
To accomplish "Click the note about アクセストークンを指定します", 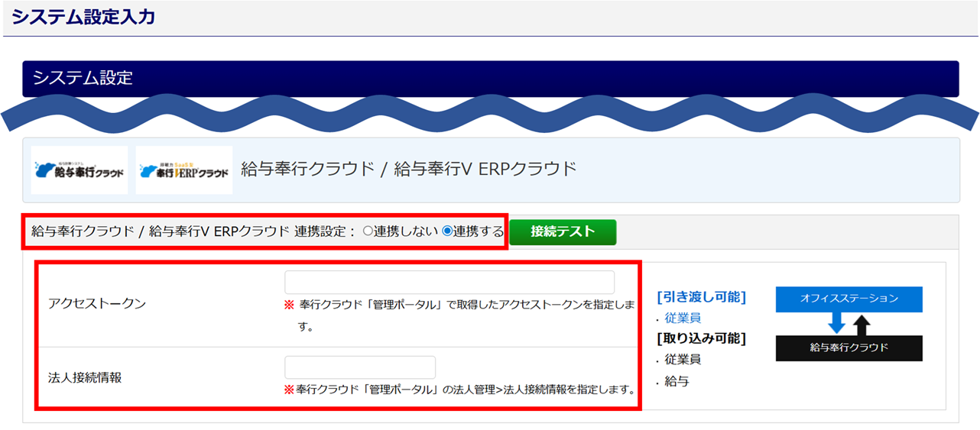I will coord(460,315).
